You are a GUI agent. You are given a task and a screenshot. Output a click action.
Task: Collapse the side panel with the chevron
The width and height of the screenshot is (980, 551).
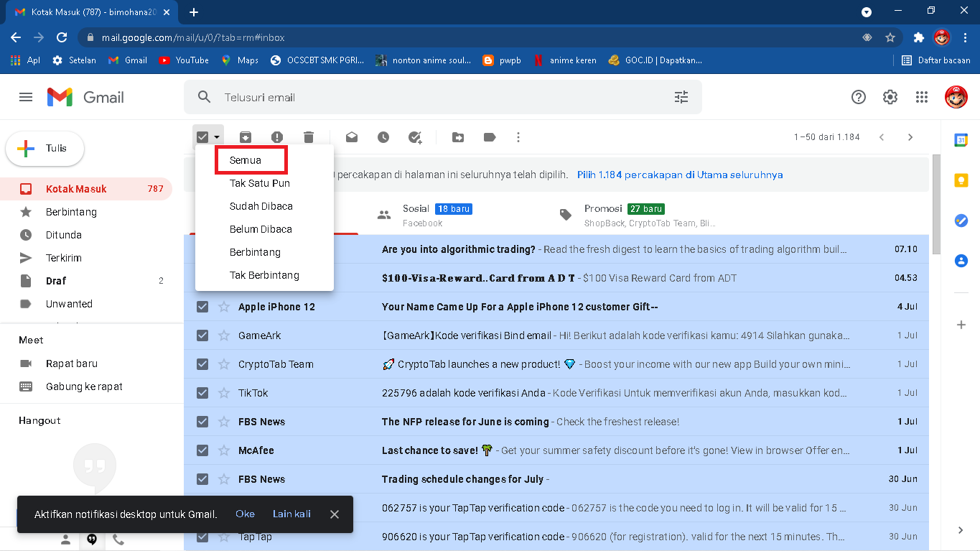click(x=961, y=530)
